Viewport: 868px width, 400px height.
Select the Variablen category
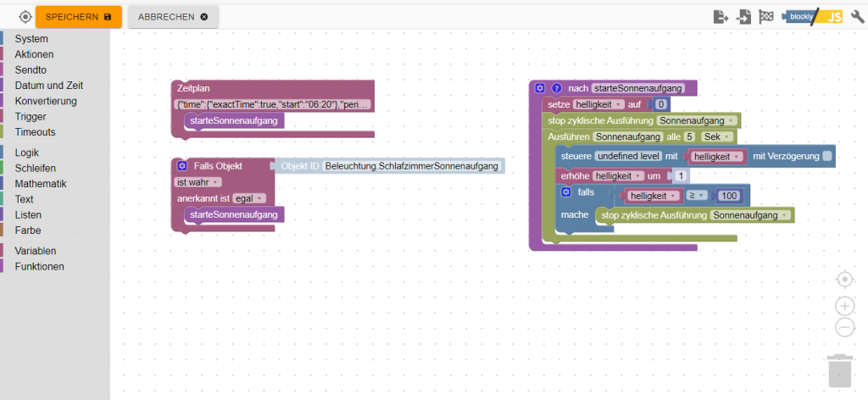[37, 251]
